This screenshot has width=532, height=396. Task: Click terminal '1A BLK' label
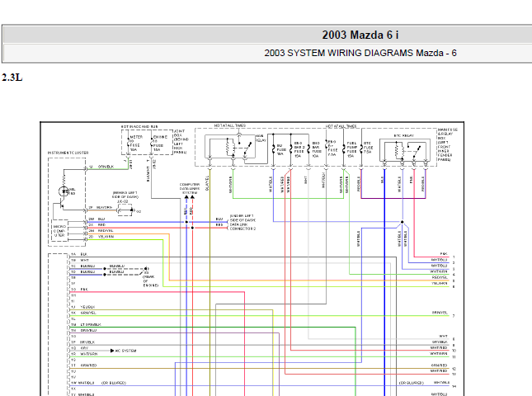coord(79,254)
